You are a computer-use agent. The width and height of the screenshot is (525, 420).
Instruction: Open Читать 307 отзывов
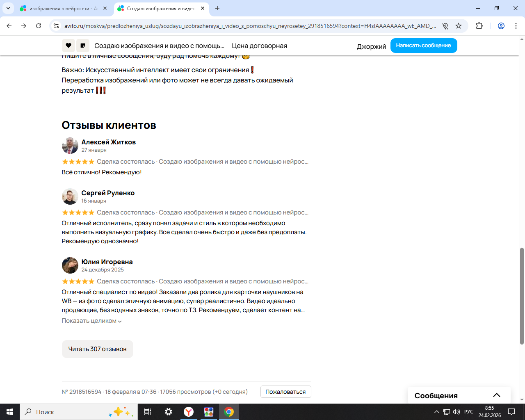98,349
